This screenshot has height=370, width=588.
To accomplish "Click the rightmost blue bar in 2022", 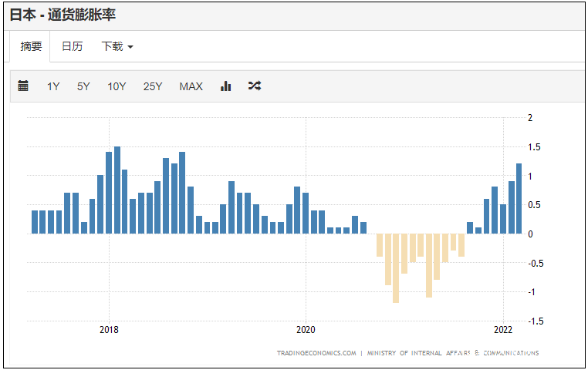I will coord(519,198).
